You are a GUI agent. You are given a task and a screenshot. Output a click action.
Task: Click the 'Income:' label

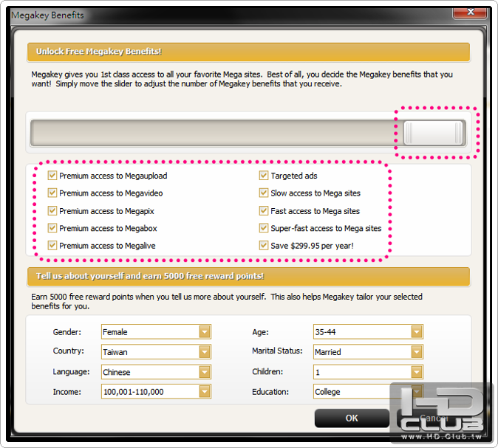pyautogui.click(x=67, y=392)
